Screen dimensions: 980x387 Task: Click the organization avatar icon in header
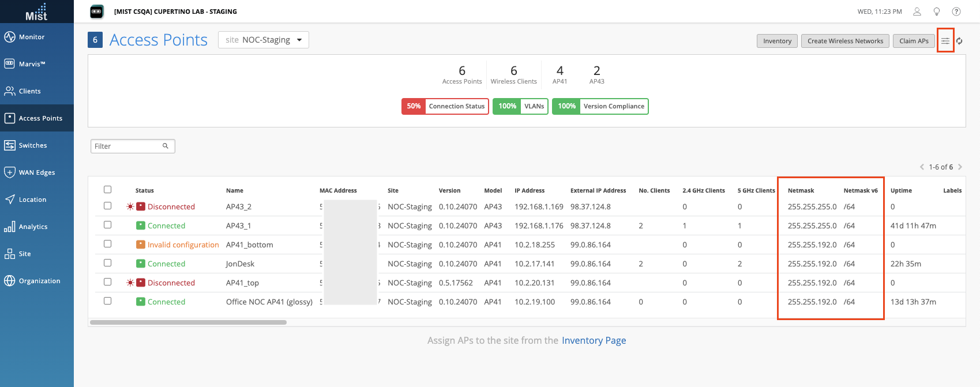click(97, 12)
